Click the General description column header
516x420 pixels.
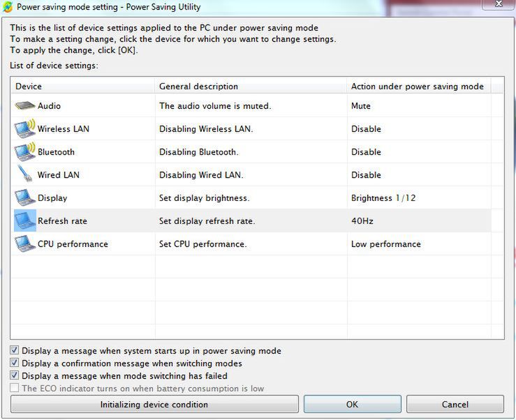pyautogui.click(x=251, y=87)
